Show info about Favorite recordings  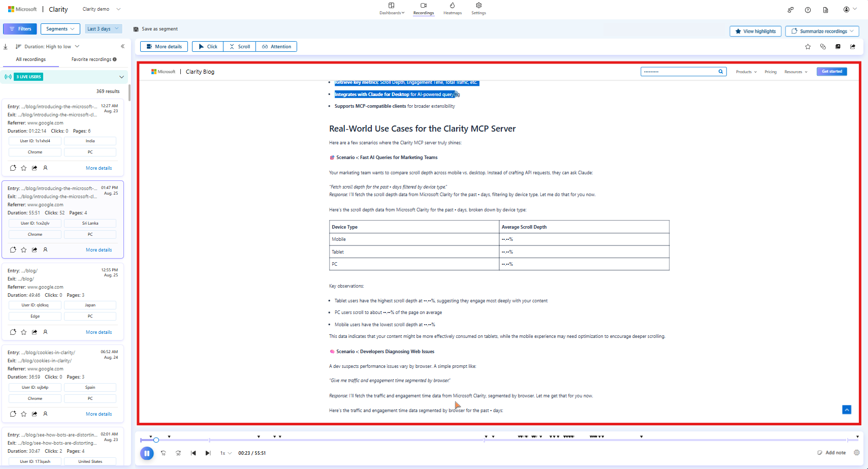115,59
